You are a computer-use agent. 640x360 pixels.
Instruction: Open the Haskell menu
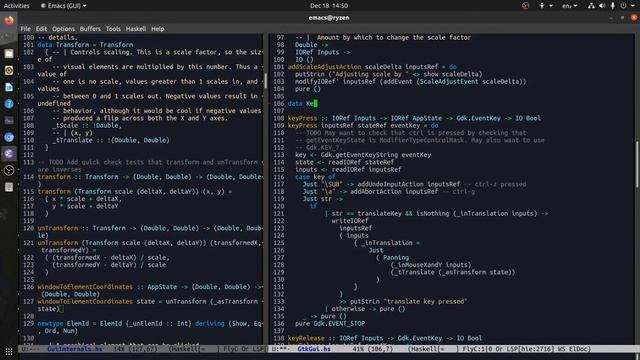click(x=136, y=29)
